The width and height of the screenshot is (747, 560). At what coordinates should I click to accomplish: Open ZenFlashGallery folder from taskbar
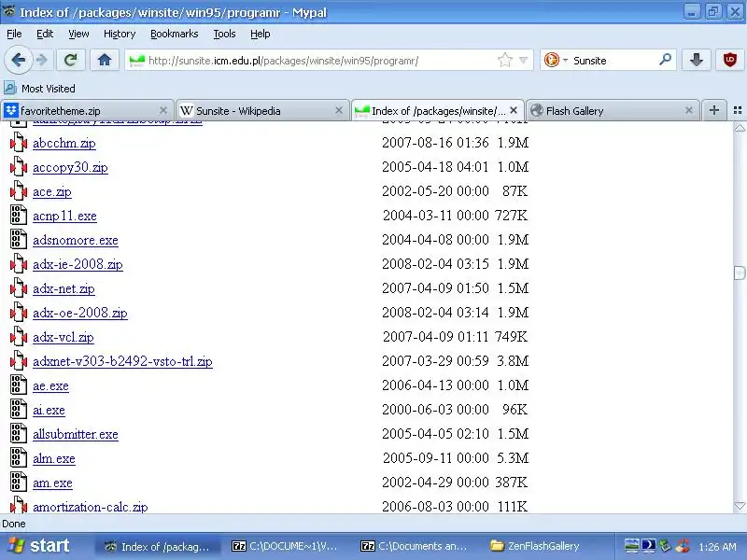[x=535, y=546]
